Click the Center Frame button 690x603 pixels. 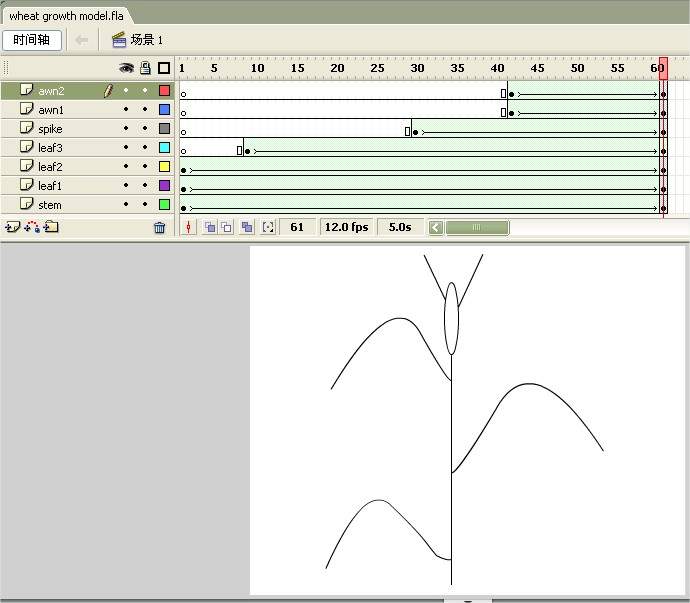[188, 227]
